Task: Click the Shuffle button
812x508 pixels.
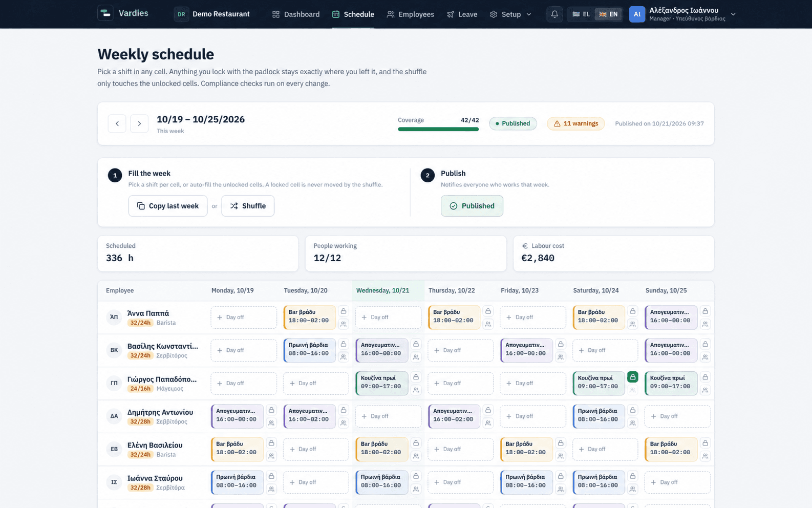Action: [248, 206]
